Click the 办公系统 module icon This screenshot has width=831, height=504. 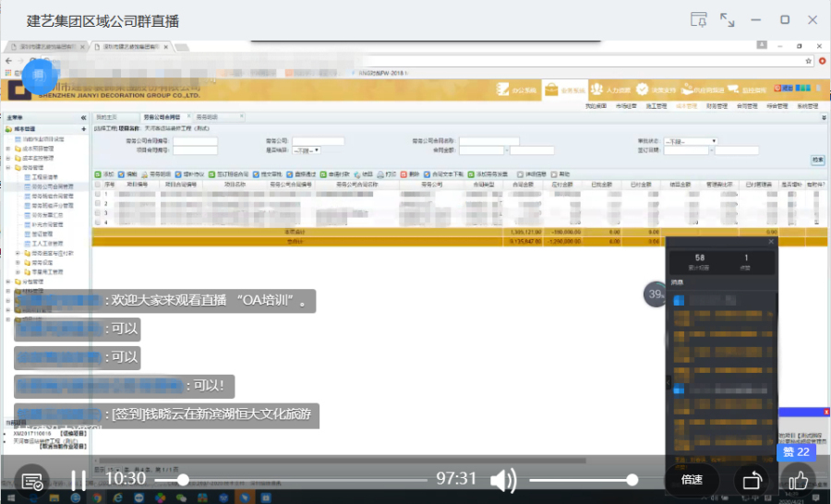[514, 90]
